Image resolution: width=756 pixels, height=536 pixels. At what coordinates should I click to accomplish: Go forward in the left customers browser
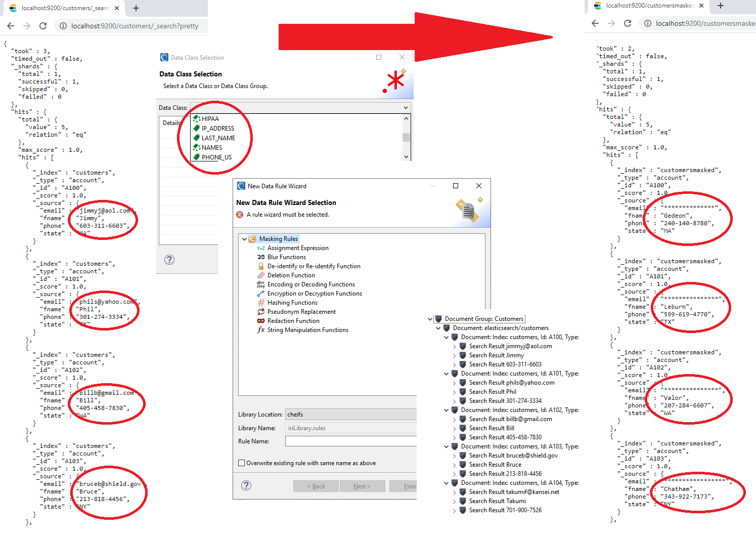[27, 26]
